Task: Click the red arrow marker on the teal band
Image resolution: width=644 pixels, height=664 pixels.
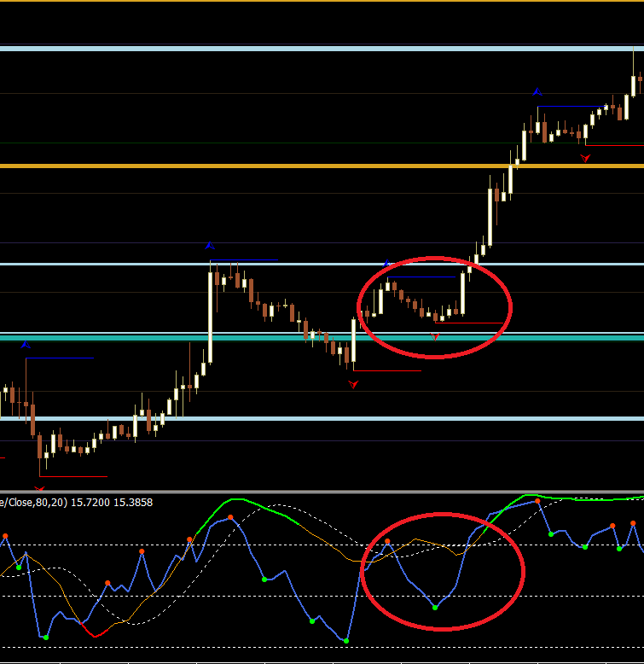Action: pyautogui.click(x=435, y=336)
